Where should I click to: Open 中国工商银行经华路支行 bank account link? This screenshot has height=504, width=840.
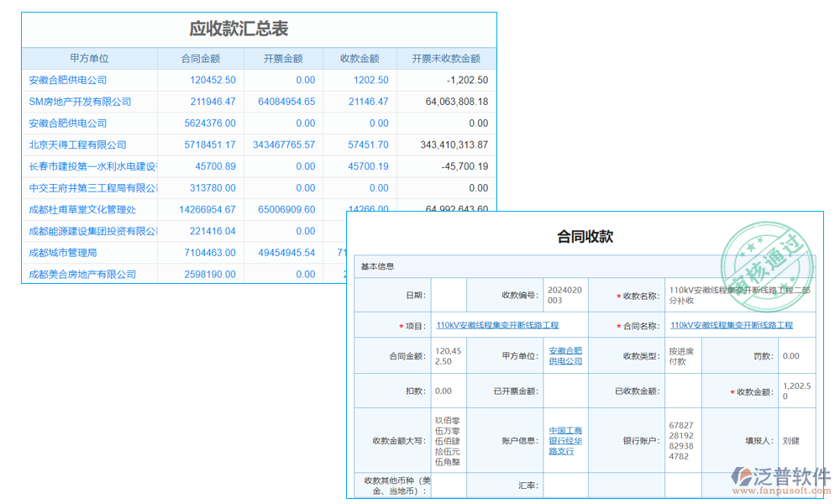point(564,440)
